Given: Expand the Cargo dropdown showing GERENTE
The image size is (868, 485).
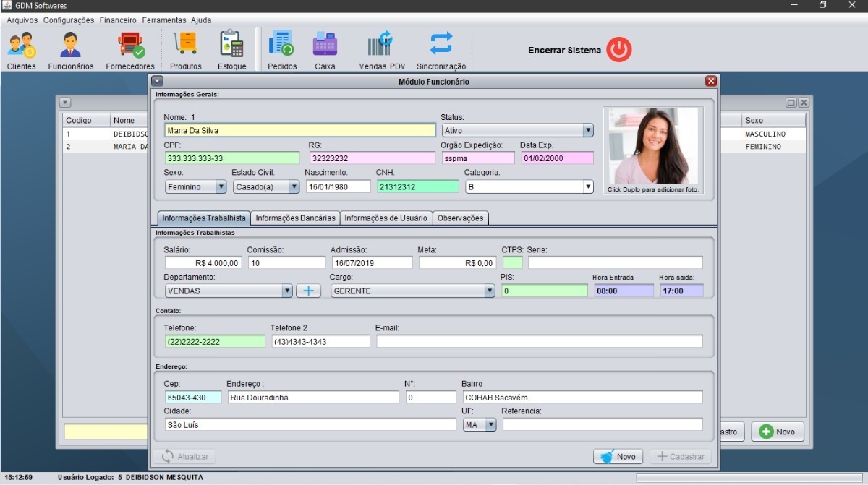Looking at the screenshot, I should (x=412, y=291).
